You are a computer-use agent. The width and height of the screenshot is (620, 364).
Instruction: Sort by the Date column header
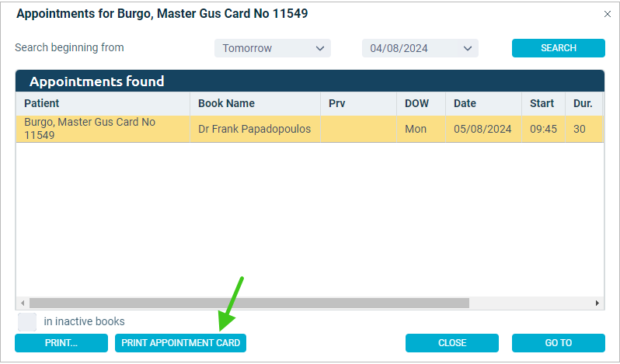point(483,103)
